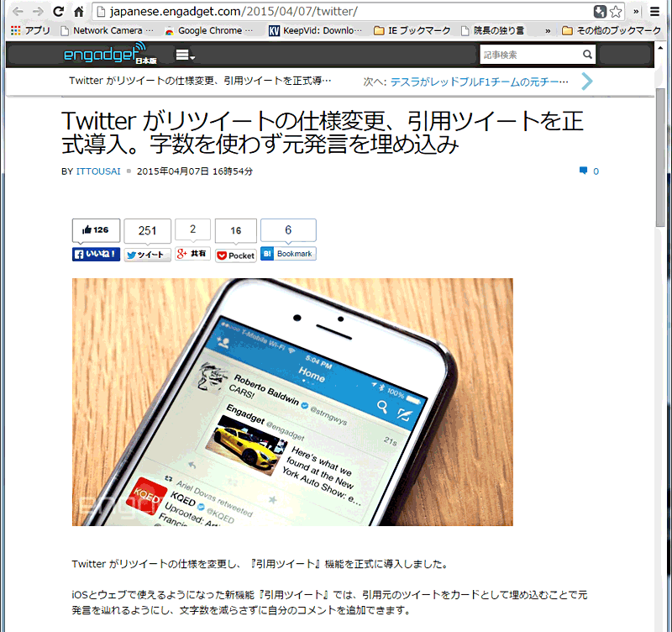This screenshot has width=672, height=632.
Task: Reload the page with the refresh icon
Action: (58, 12)
